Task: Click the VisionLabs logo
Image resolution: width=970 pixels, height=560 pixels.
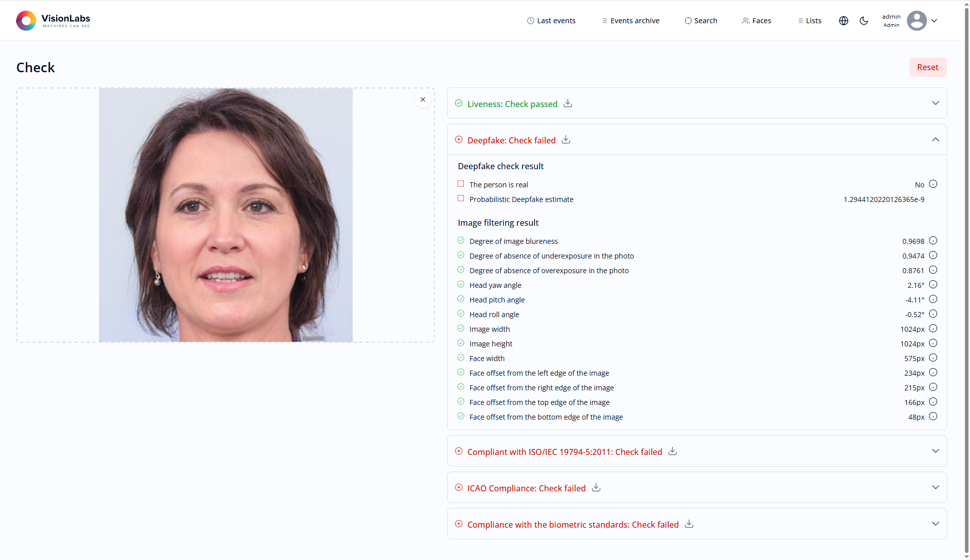Action: [53, 21]
